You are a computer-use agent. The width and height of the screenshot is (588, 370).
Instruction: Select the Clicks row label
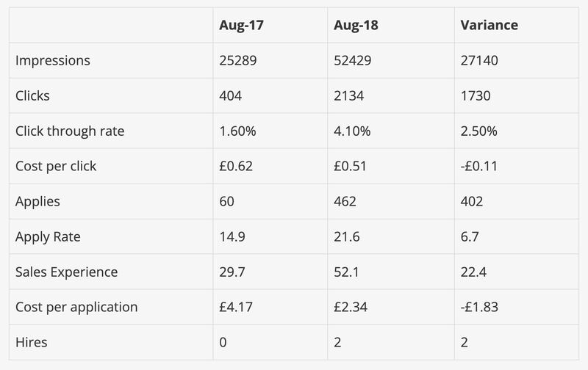click(33, 95)
